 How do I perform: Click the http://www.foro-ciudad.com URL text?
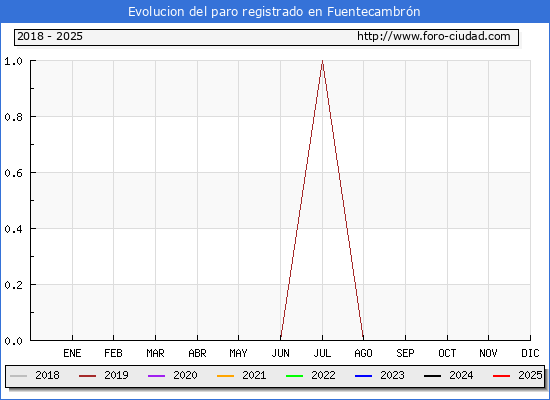click(x=434, y=36)
